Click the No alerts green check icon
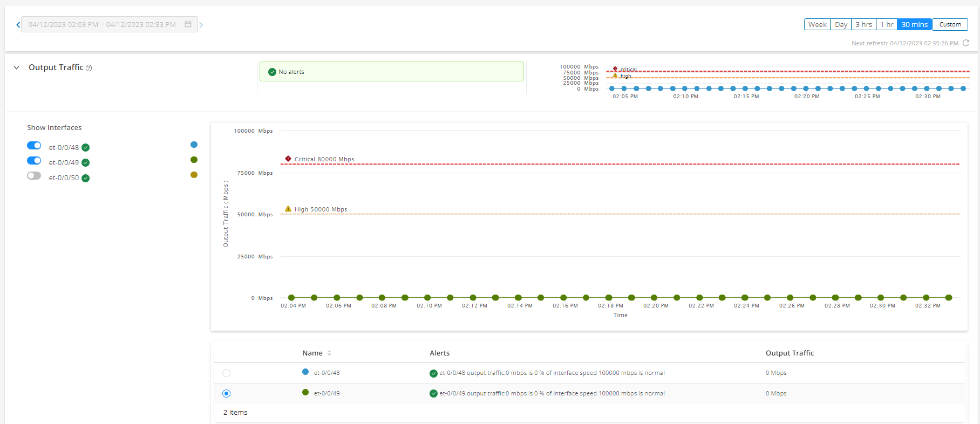The image size is (980, 424). [272, 72]
